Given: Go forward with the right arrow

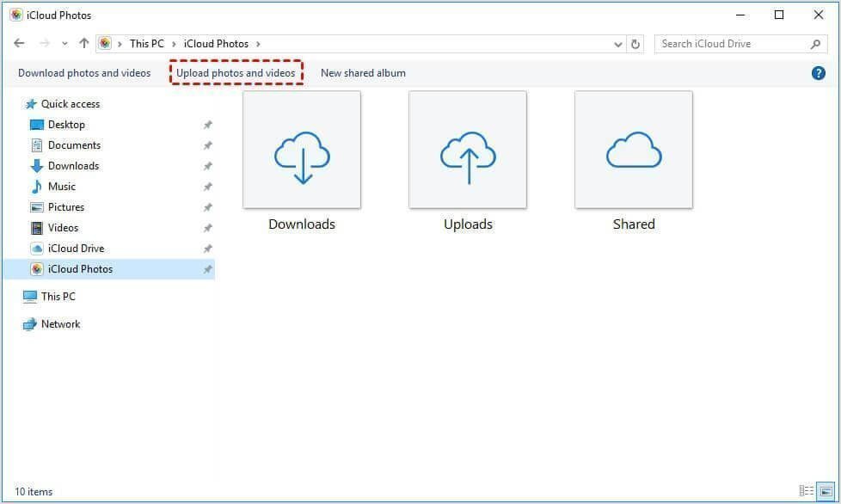Looking at the screenshot, I should pos(45,43).
